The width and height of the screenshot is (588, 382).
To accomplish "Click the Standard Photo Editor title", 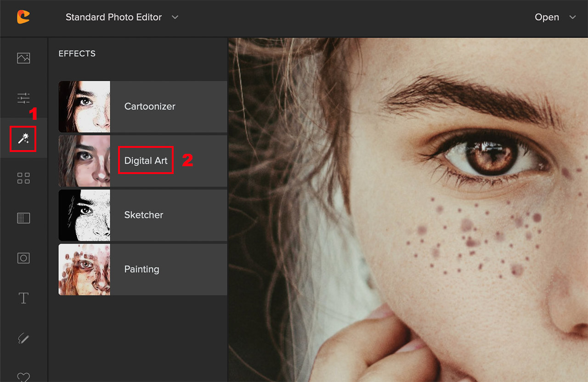I will pos(113,17).
